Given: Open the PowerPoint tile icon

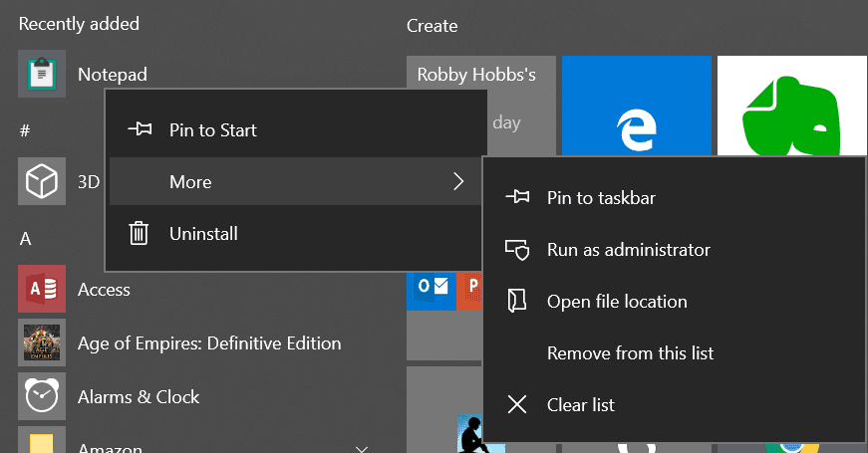Looking at the screenshot, I should (x=469, y=291).
